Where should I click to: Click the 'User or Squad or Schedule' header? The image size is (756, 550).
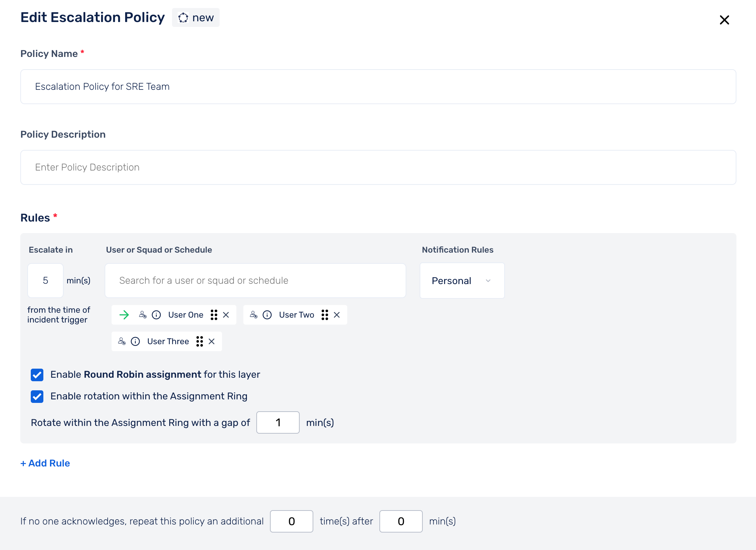point(159,250)
